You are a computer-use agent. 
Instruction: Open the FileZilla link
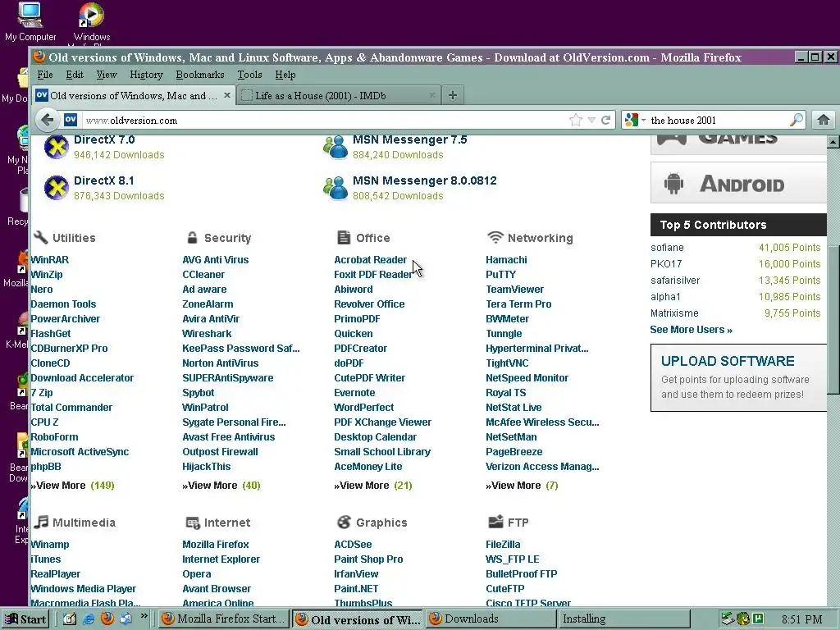[x=503, y=545]
